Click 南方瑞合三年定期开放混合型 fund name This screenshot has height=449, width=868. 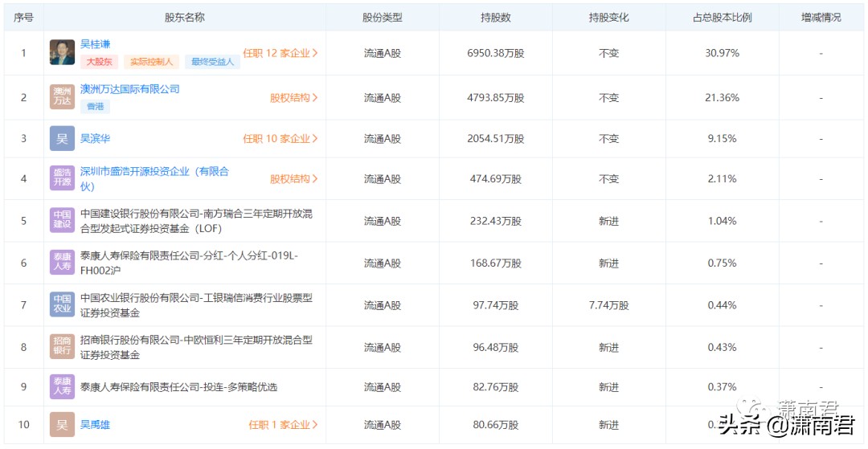click(197, 221)
